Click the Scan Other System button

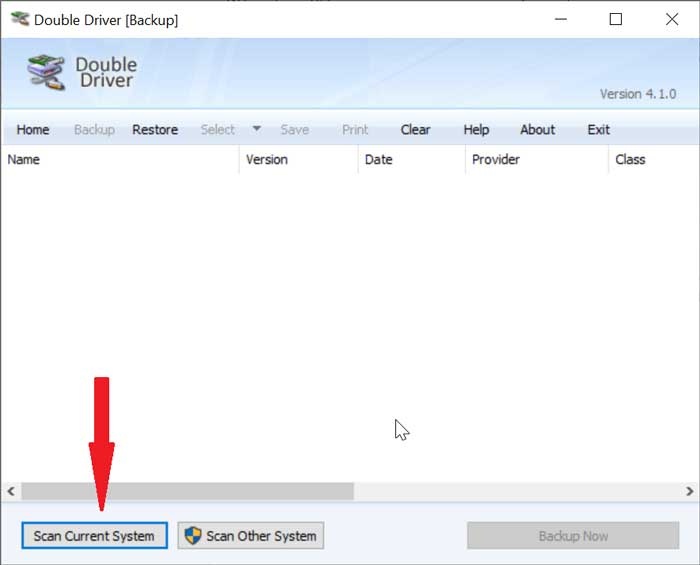click(250, 536)
